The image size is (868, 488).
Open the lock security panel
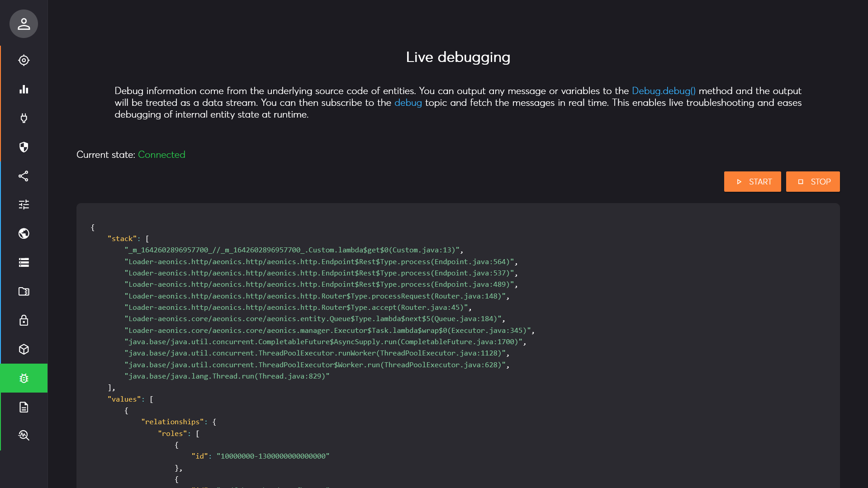[x=23, y=321]
